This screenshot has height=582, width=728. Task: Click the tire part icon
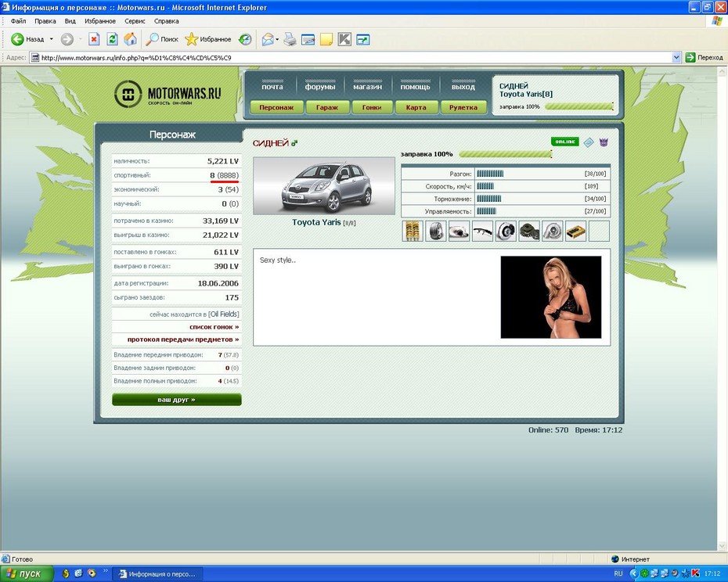435,231
